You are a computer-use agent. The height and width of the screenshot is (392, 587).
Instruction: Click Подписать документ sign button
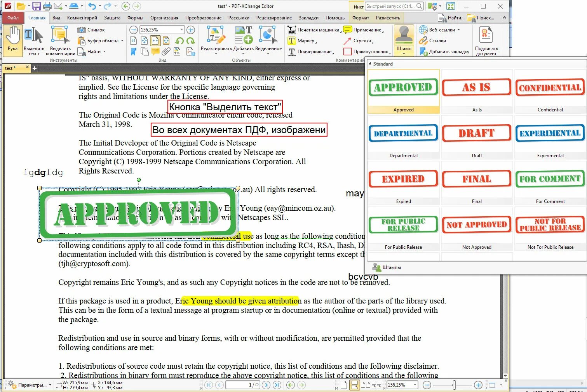486,41
